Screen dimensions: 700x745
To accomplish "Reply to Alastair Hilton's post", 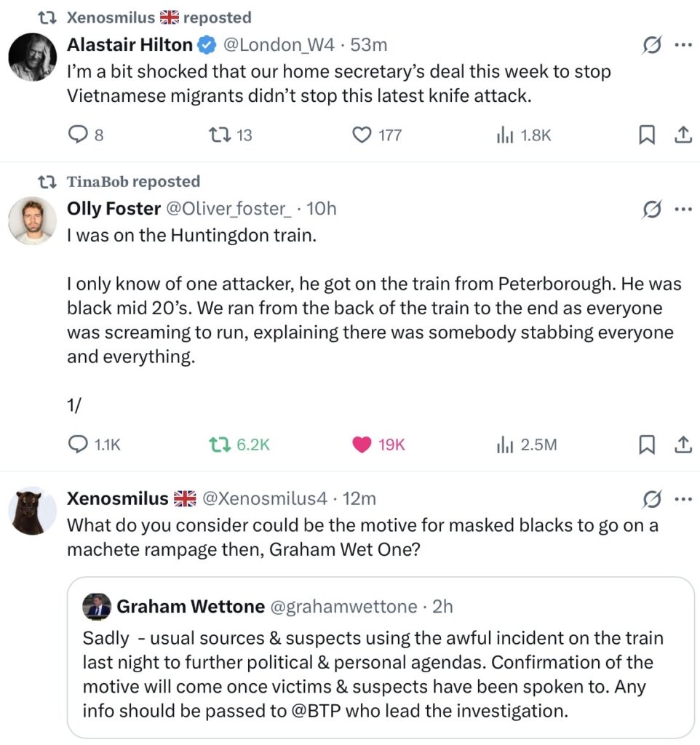I will pos(78,135).
